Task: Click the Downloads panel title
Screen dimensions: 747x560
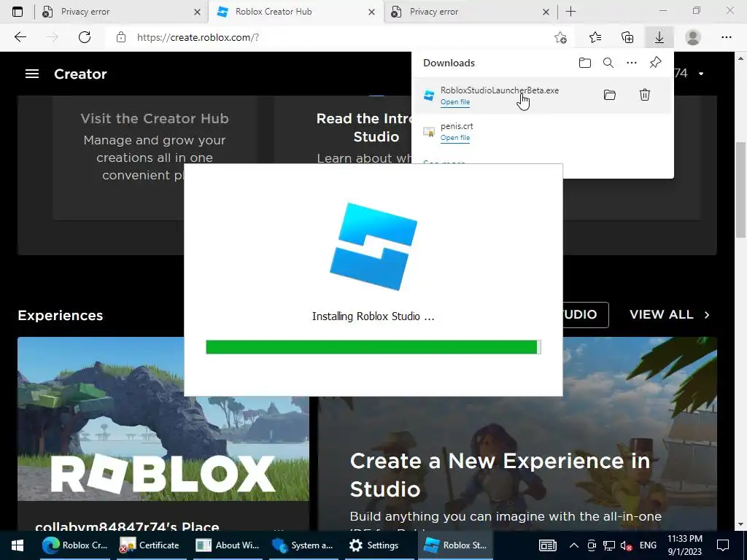Action: [x=449, y=63]
